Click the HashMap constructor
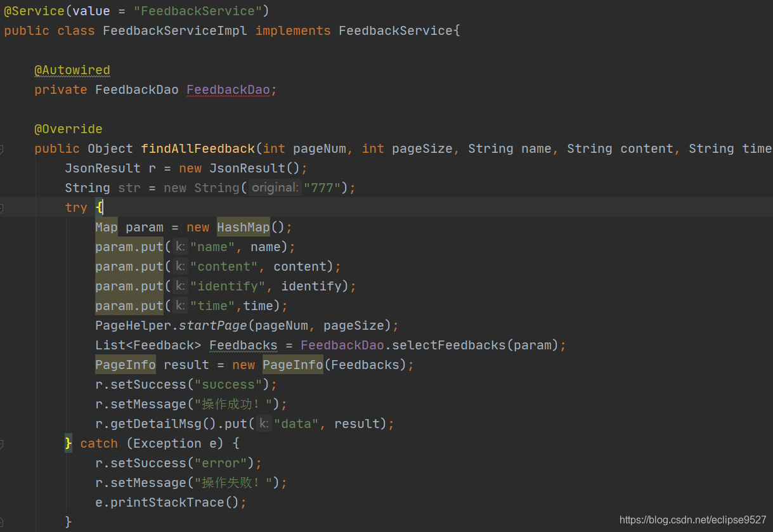The image size is (773, 532). pyautogui.click(x=244, y=227)
